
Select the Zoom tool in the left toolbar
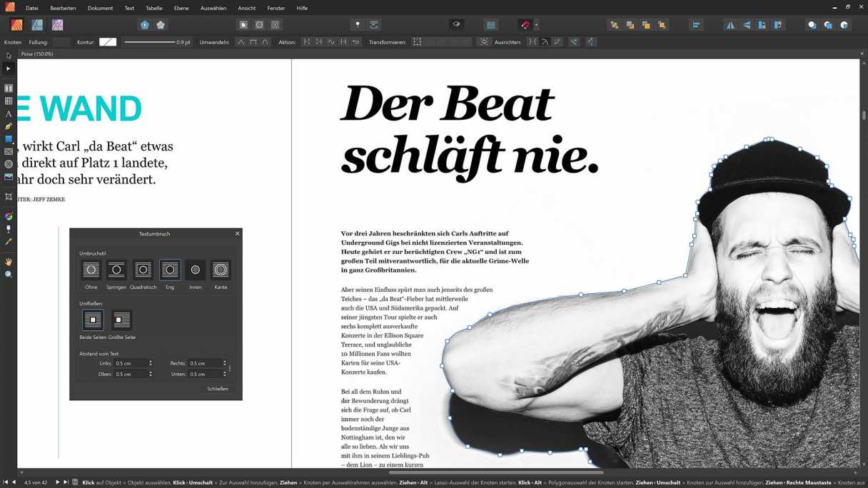click(8, 274)
